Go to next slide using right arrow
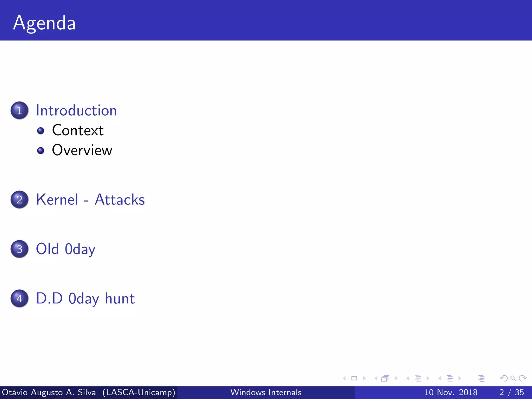This screenshot has width=532, height=399. tap(364, 378)
